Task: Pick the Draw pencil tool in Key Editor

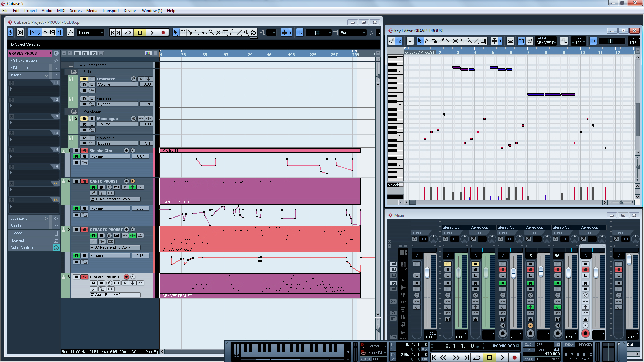Action: coord(427,41)
